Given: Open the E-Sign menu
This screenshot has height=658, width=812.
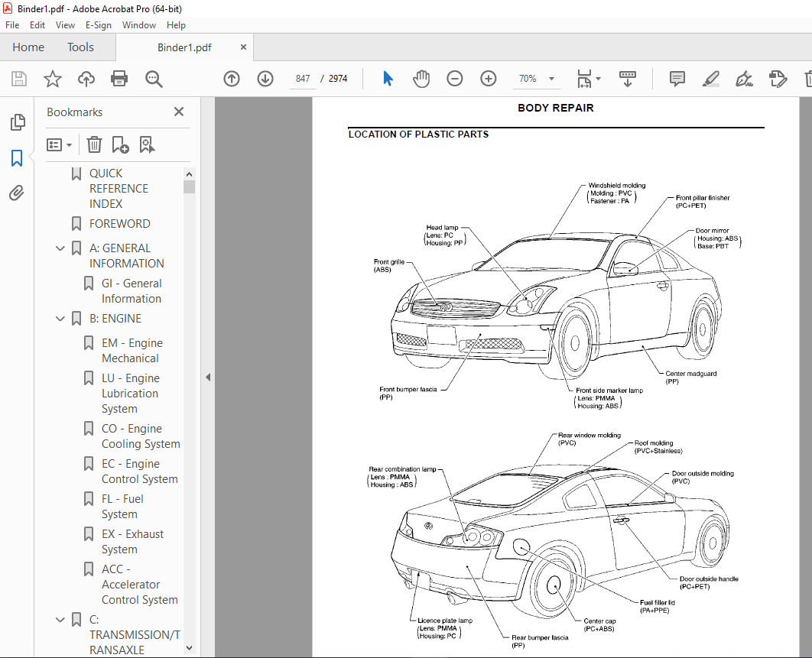Looking at the screenshot, I should 99,25.
